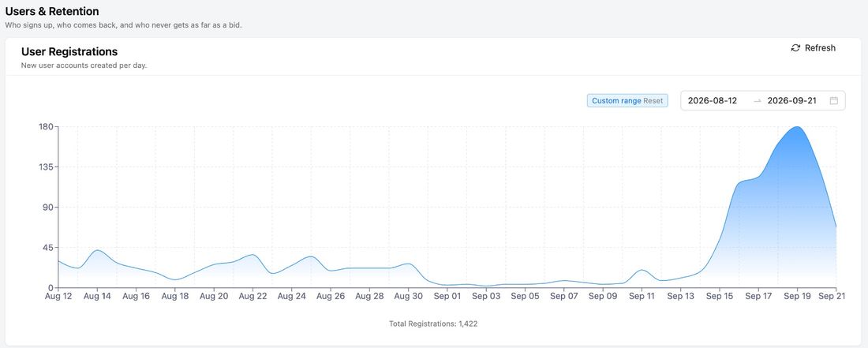The width and height of the screenshot is (868, 348).
Task: Click the Total Registrations: 1,422 text
Action: tap(433, 324)
